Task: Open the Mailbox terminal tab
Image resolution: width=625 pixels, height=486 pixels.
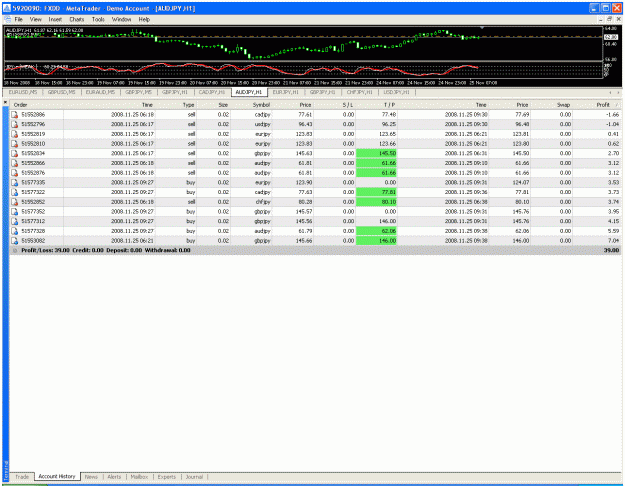Action: 139,477
